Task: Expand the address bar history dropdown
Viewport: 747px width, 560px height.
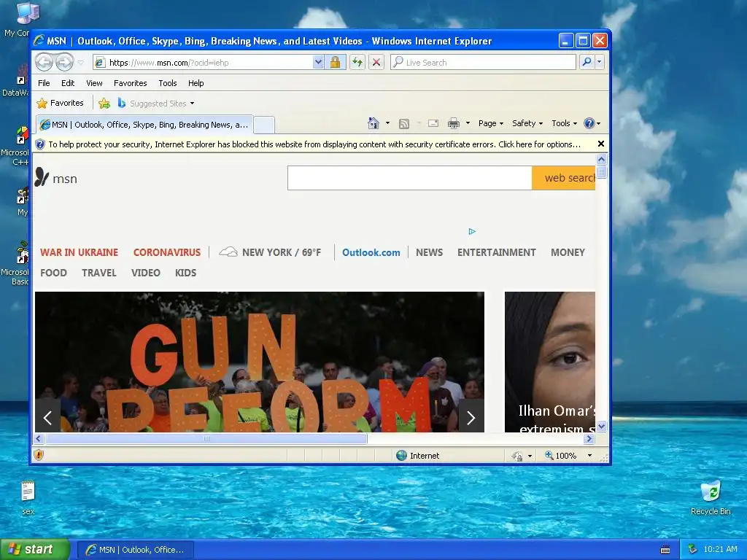Action: [318, 63]
